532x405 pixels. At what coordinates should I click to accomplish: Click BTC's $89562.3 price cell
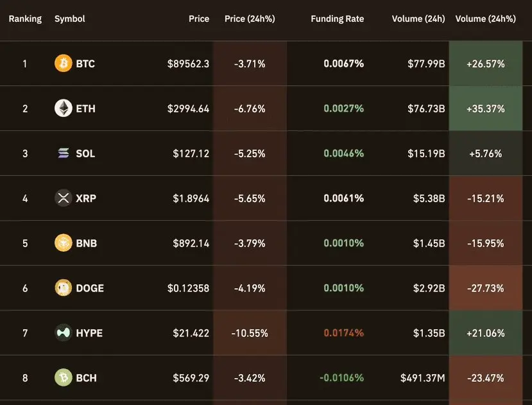point(188,64)
